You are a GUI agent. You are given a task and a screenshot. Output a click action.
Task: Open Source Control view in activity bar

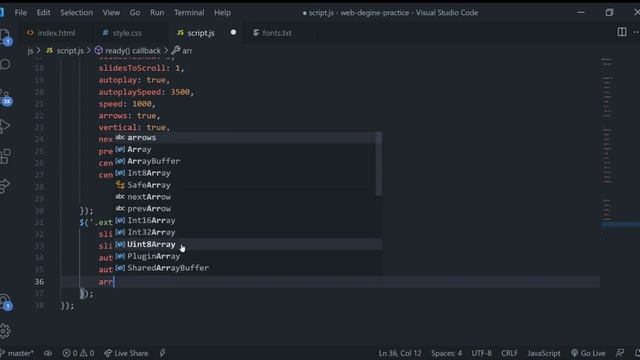[x=6, y=97]
